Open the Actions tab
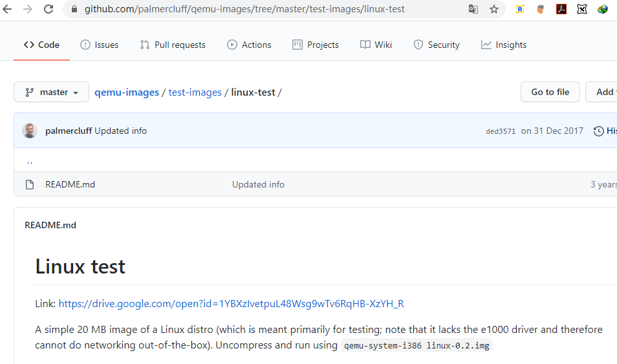The height and width of the screenshot is (364, 617). [x=249, y=45]
